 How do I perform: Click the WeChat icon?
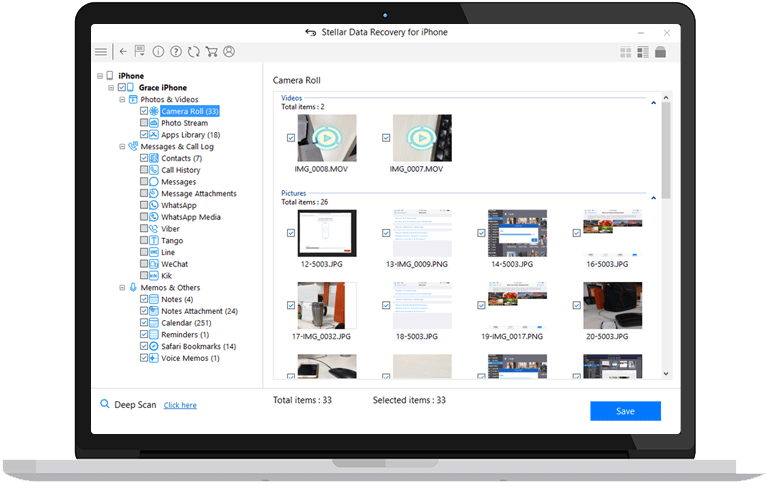click(x=154, y=264)
